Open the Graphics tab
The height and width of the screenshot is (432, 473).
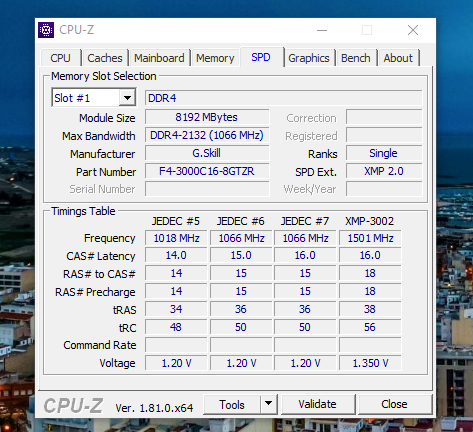point(309,58)
